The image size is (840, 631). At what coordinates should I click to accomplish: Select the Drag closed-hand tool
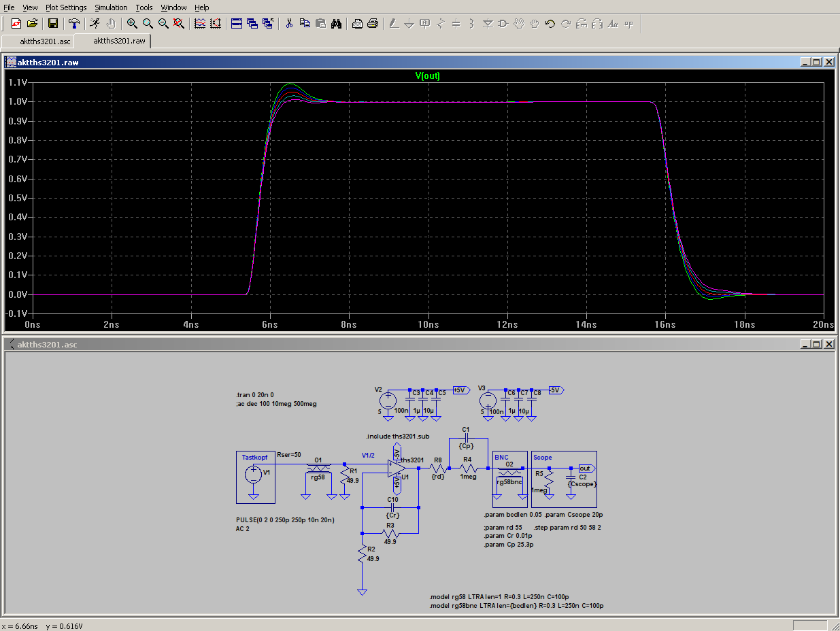point(535,23)
